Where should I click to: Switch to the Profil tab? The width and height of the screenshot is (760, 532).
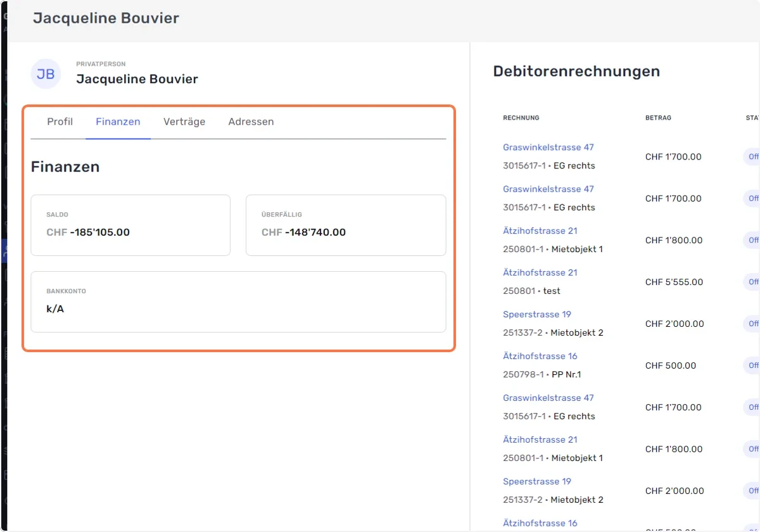pos(60,122)
